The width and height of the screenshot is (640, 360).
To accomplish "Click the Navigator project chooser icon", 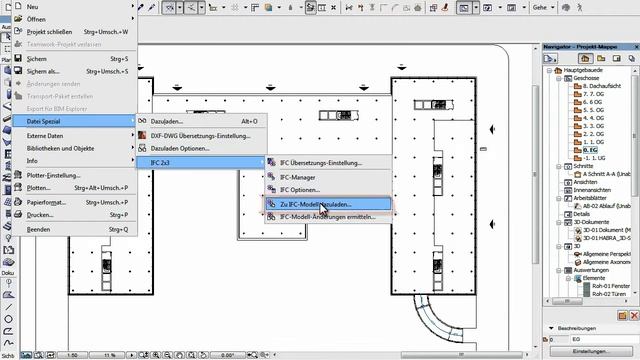I will pyautogui.click(x=550, y=59).
